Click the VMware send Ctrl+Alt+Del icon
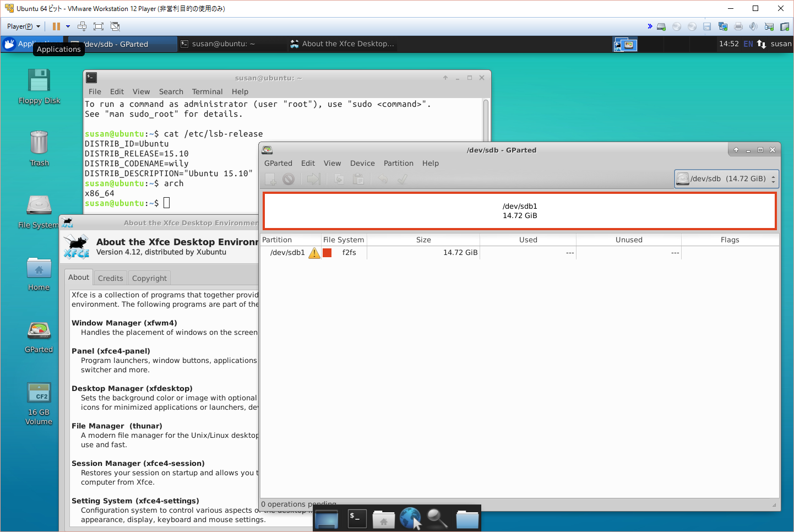Viewport: 794px width, 532px height. point(82,26)
